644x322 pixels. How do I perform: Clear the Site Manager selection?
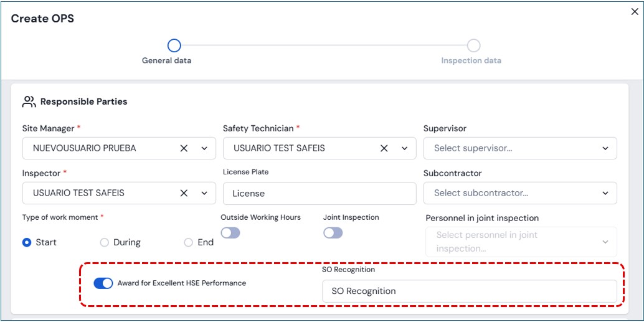[184, 148]
